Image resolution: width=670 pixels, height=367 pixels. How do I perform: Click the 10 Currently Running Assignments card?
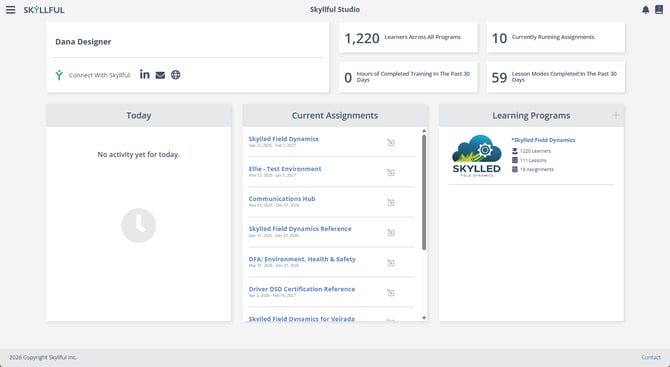(555, 38)
